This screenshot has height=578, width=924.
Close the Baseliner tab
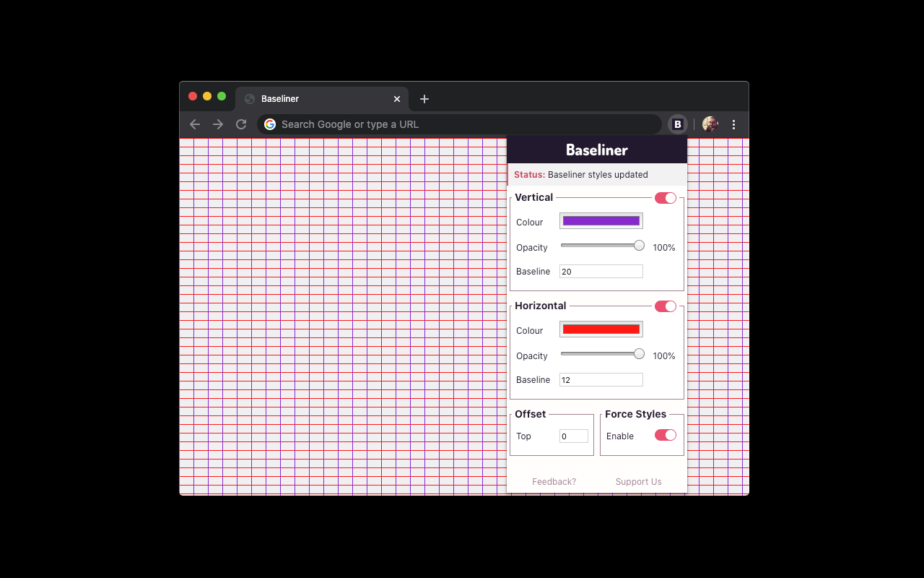click(396, 99)
